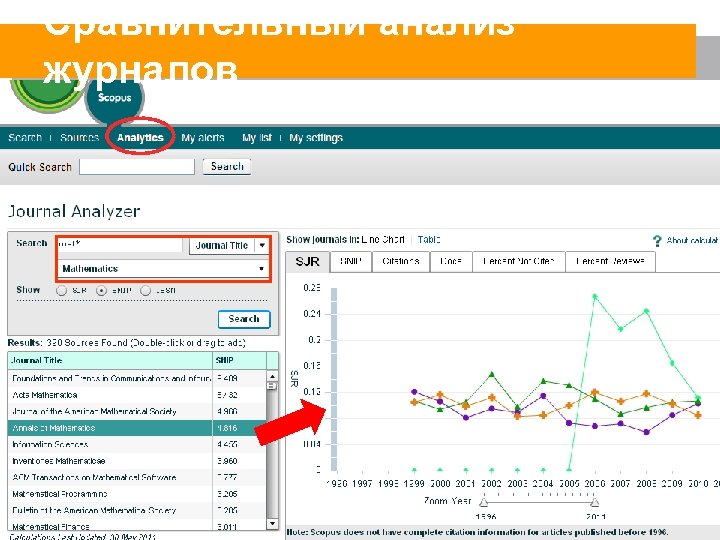Open the About calculations help icon

click(x=657, y=241)
